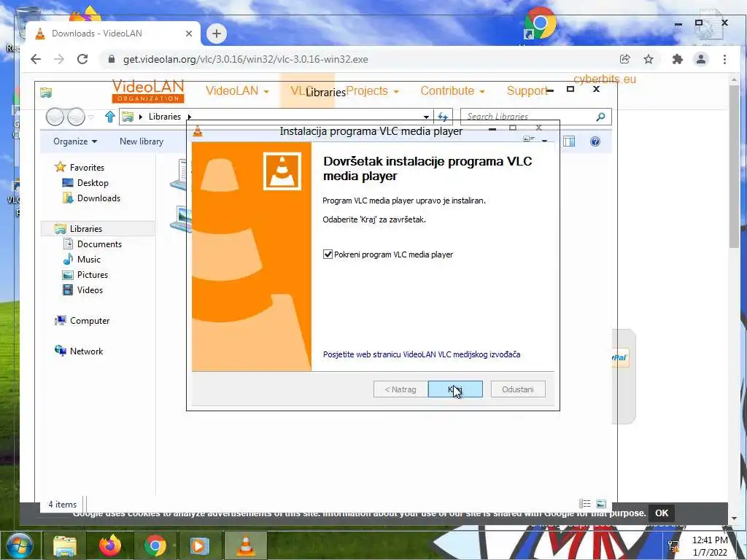Image resolution: width=747 pixels, height=560 pixels.
Task: Bookmark this page with star icon
Action: coord(649,59)
